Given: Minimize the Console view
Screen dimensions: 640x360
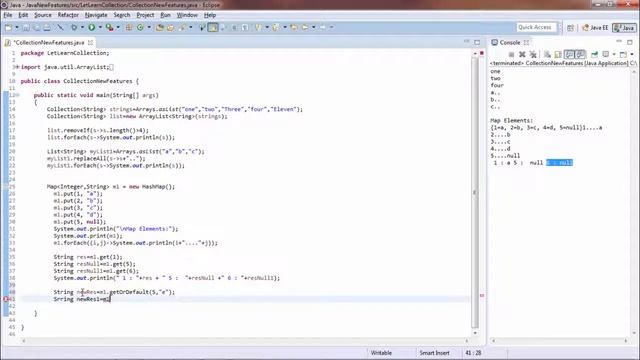Looking at the screenshot, I should (x=619, y=42).
